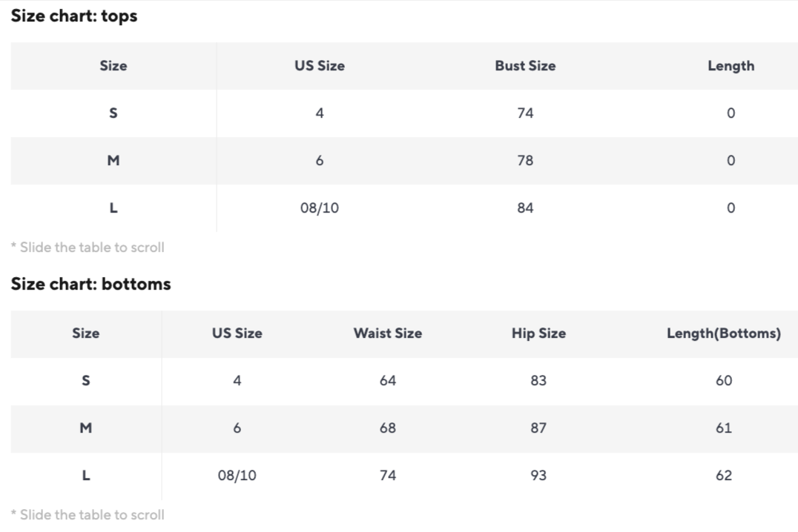Click hip size value 83 for size S
Screen dimensions: 798x532
point(538,381)
